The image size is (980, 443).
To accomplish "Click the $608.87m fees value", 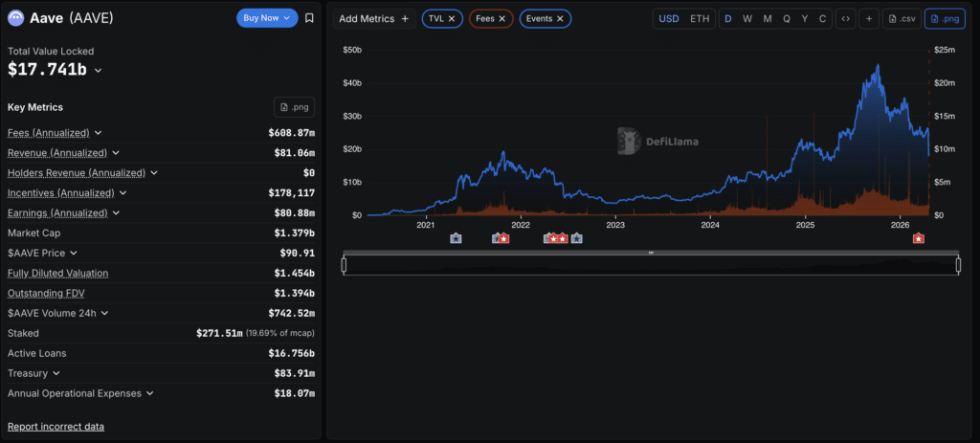I will coord(292,133).
